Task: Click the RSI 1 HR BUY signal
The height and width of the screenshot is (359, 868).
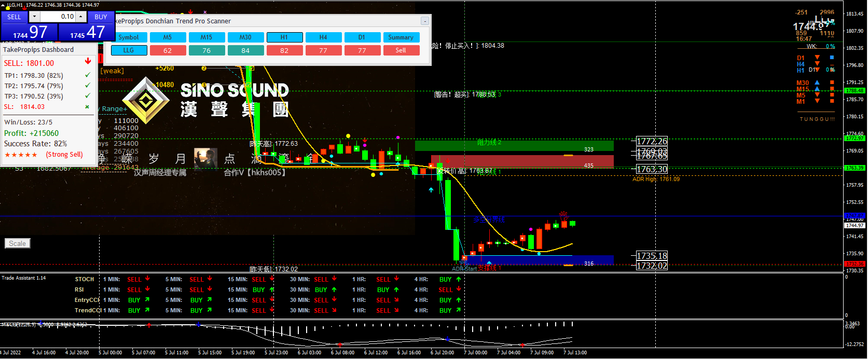Action: pos(388,289)
